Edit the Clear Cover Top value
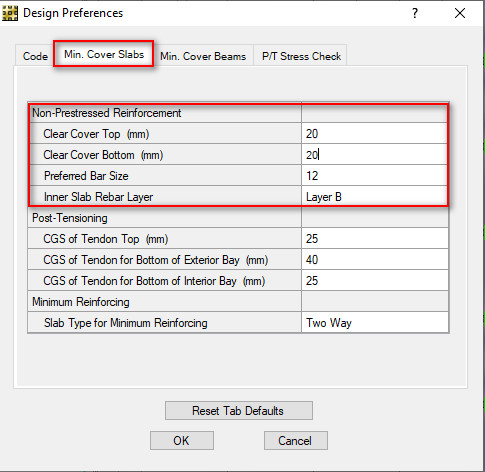The image size is (485, 472). click(375, 134)
